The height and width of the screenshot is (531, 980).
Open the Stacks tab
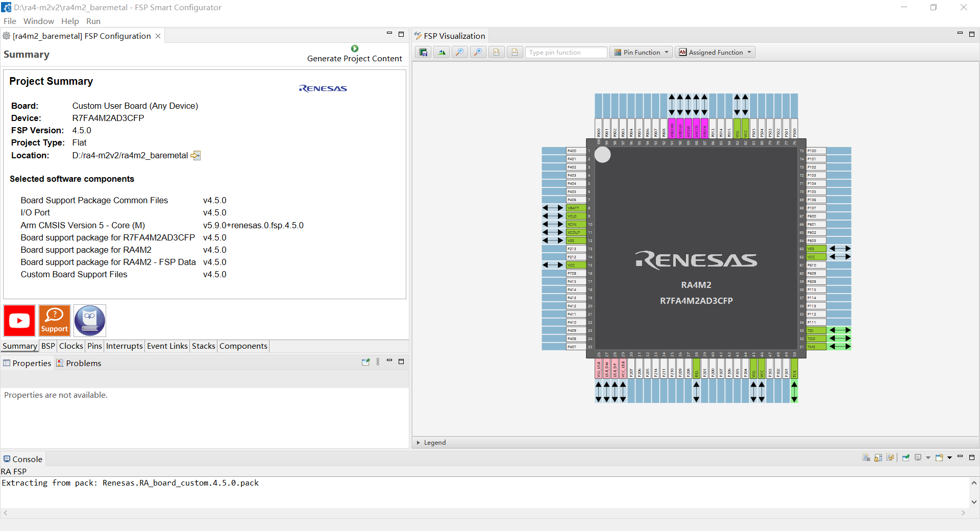click(203, 346)
